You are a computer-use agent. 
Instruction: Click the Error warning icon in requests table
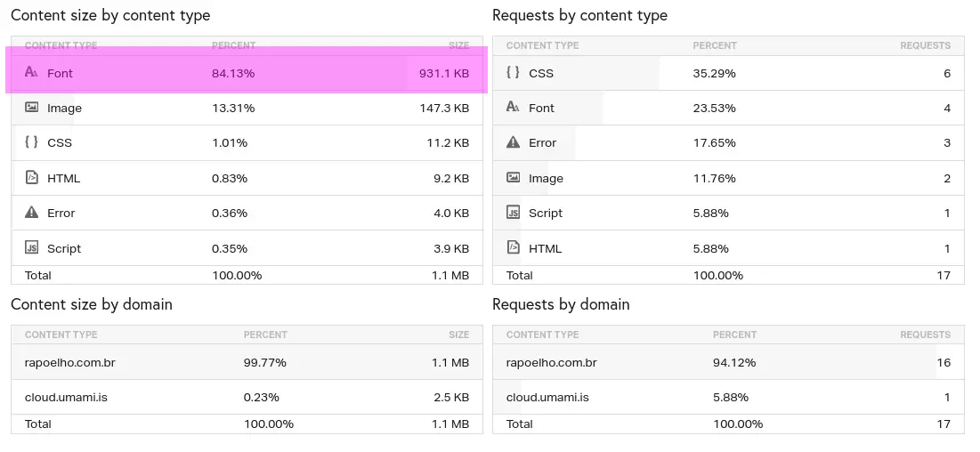coord(513,142)
